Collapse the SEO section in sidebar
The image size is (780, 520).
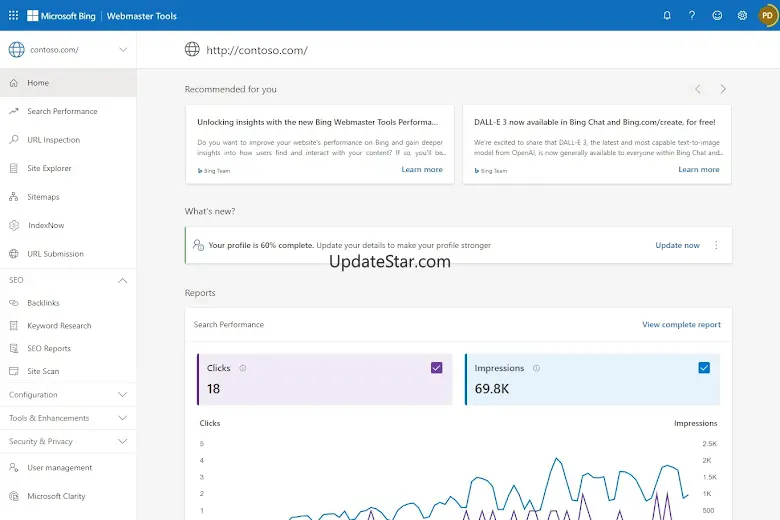coord(123,280)
